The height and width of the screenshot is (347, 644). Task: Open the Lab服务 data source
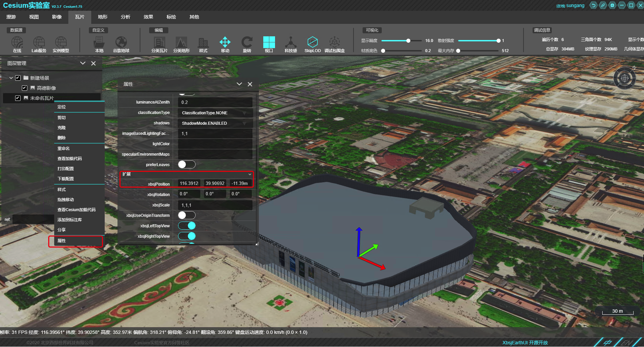click(39, 43)
